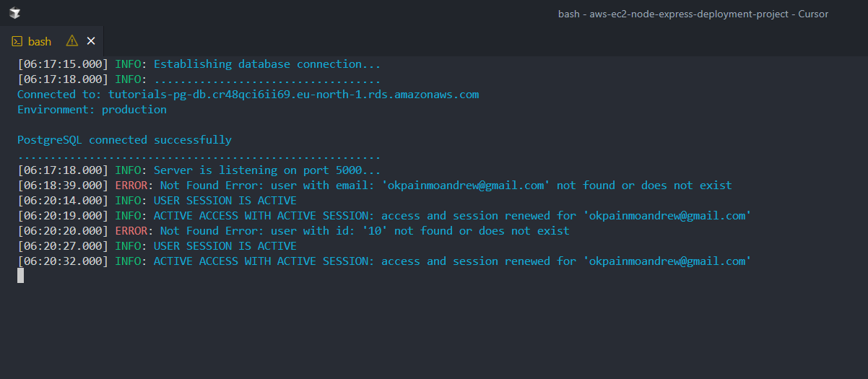Click the [06:17:15.000] timestamp

63,64
